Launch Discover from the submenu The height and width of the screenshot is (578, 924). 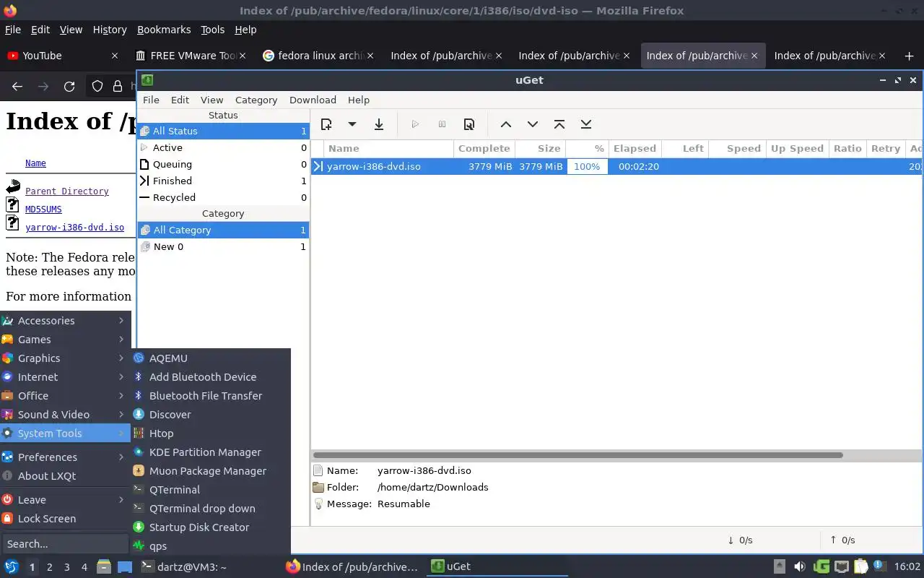pyautogui.click(x=211, y=415)
